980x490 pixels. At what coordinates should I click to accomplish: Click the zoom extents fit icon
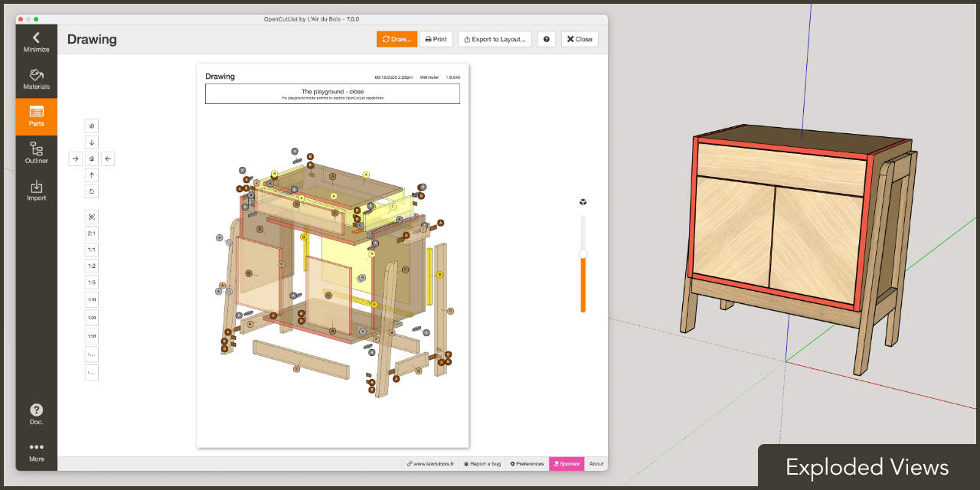pos(92,217)
